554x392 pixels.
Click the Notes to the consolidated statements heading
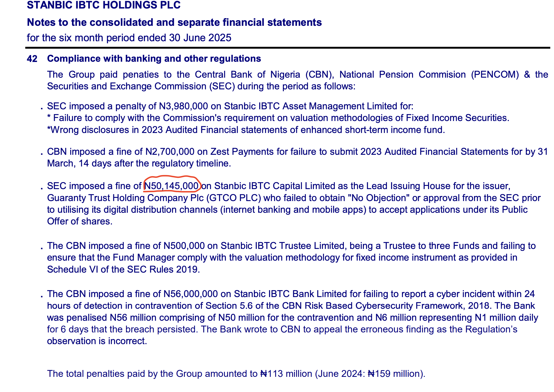pyautogui.click(x=174, y=23)
